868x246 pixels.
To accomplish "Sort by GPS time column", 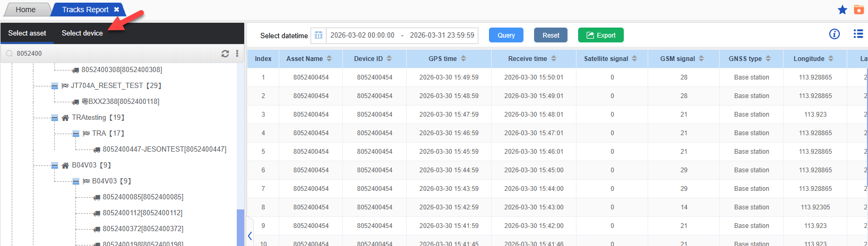I will [463, 59].
